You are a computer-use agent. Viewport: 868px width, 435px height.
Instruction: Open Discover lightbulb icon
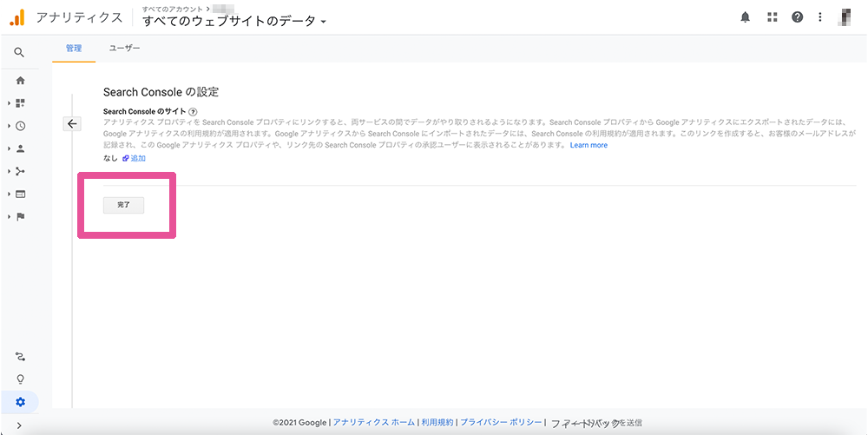[x=21, y=379]
